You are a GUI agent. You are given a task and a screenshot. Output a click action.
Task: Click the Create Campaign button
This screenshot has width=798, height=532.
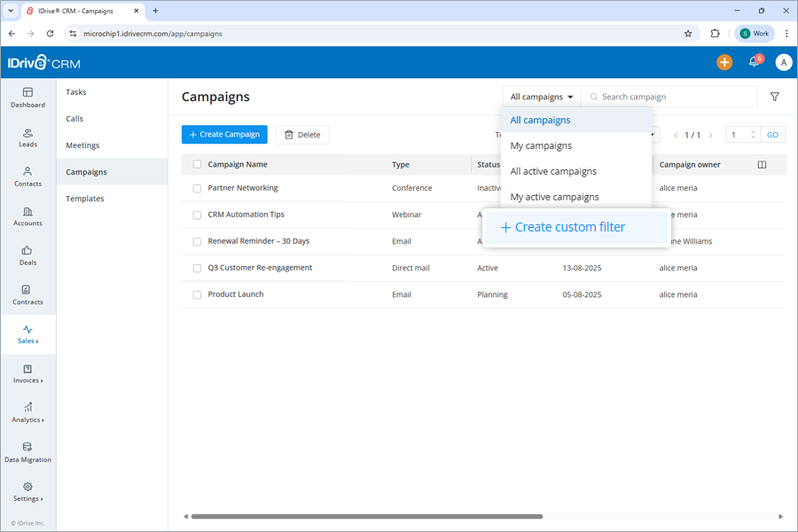point(224,134)
